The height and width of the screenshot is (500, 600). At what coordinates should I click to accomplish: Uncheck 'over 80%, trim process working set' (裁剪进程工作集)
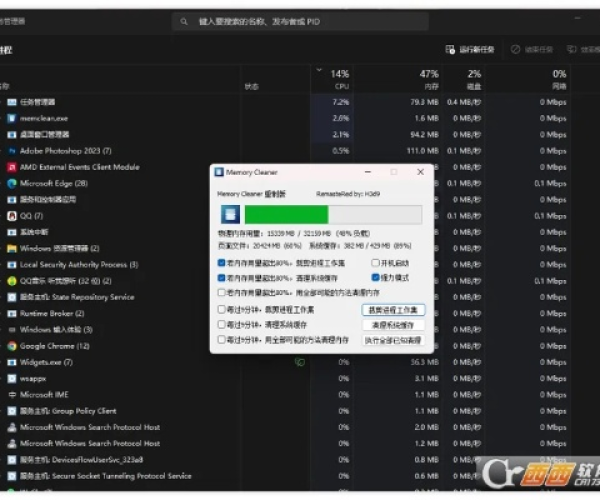[x=221, y=263]
